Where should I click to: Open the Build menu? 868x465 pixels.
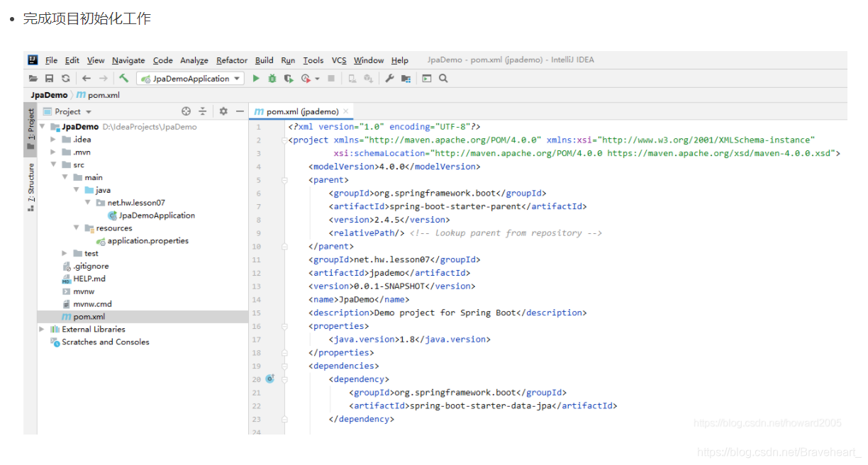pyautogui.click(x=265, y=60)
